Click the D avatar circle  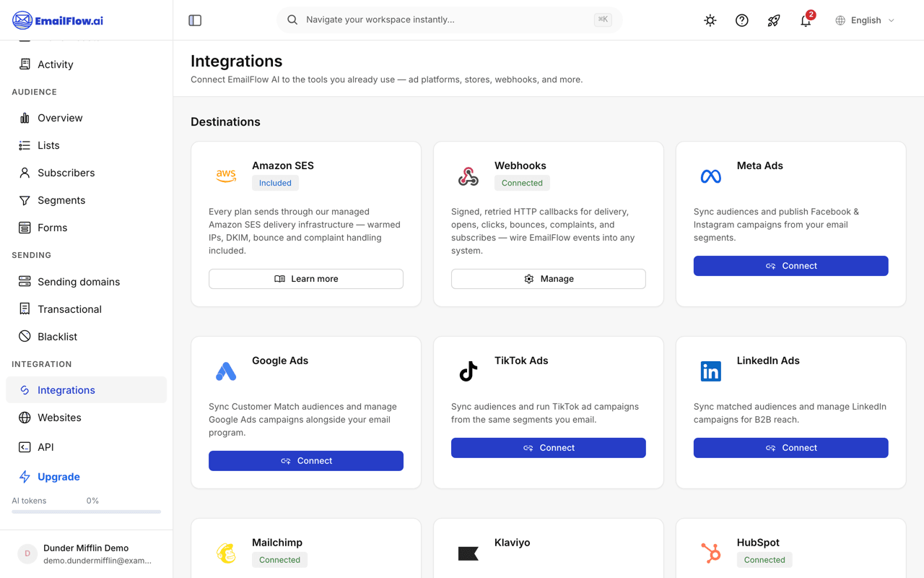pos(27,554)
